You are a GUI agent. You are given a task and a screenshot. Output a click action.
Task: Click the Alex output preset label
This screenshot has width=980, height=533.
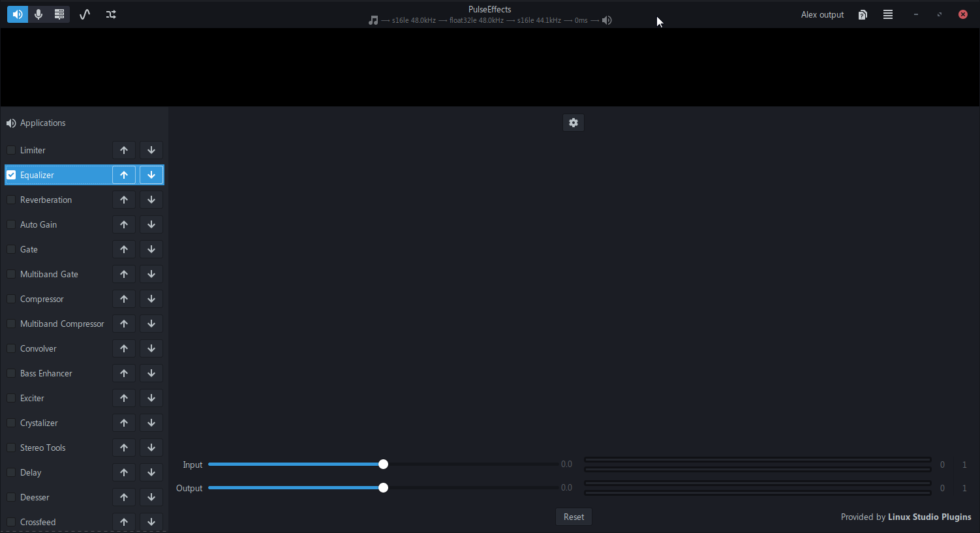click(822, 14)
